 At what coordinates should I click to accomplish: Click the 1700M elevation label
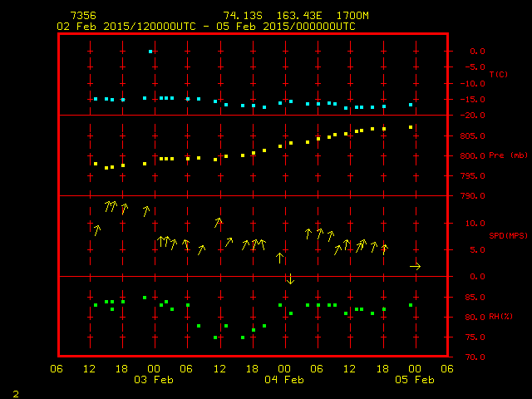click(352, 16)
